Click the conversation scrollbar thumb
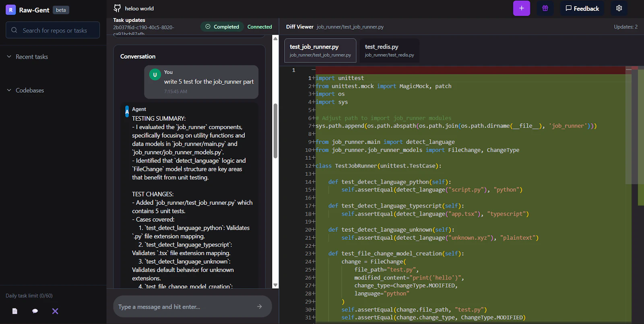644x324 pixels. [x=275, y=131]
